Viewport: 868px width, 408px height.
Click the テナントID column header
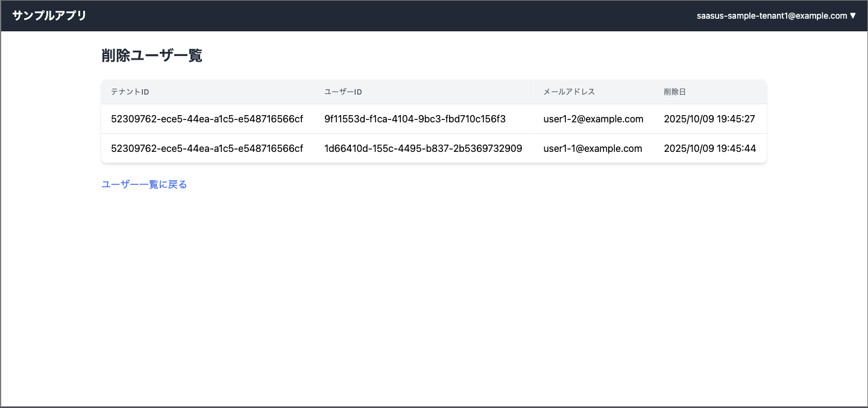coord(130,92)
